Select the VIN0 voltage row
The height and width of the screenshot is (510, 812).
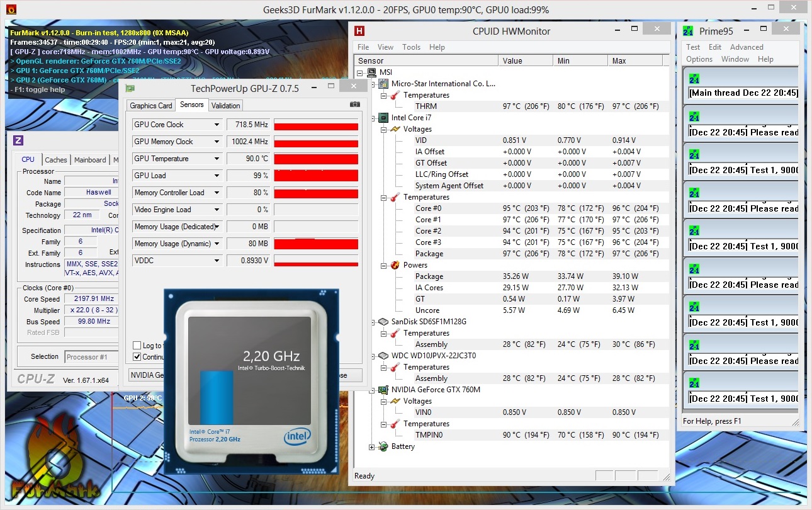click(x=511, y=412)
